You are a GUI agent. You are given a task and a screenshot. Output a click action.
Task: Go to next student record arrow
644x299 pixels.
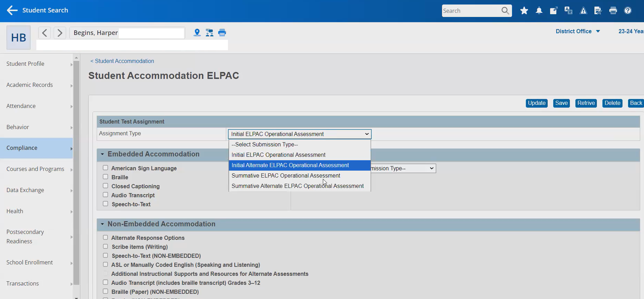pyautogui.click(x=60, y=33)
